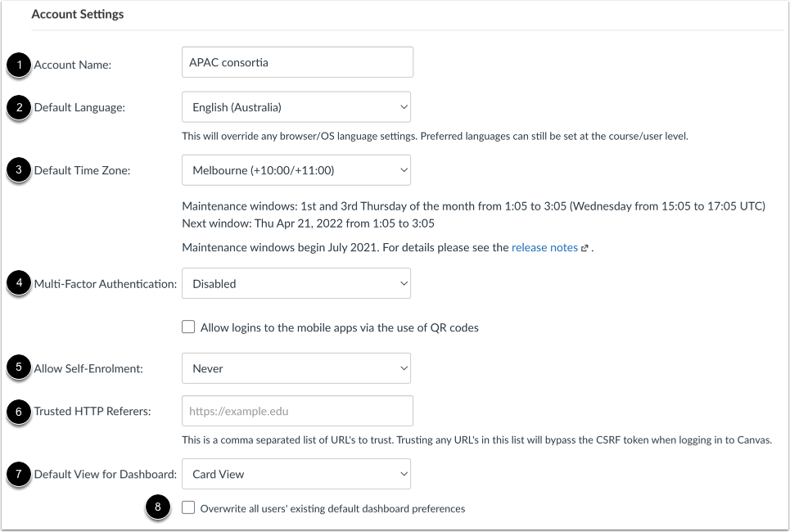Open the Default Language dropdown
The image size is (790, 532).
click(x=296, y=106)
